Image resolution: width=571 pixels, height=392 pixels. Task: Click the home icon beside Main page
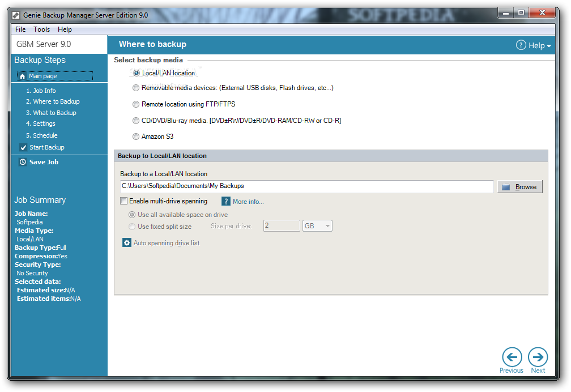click(x=23, y=76)
